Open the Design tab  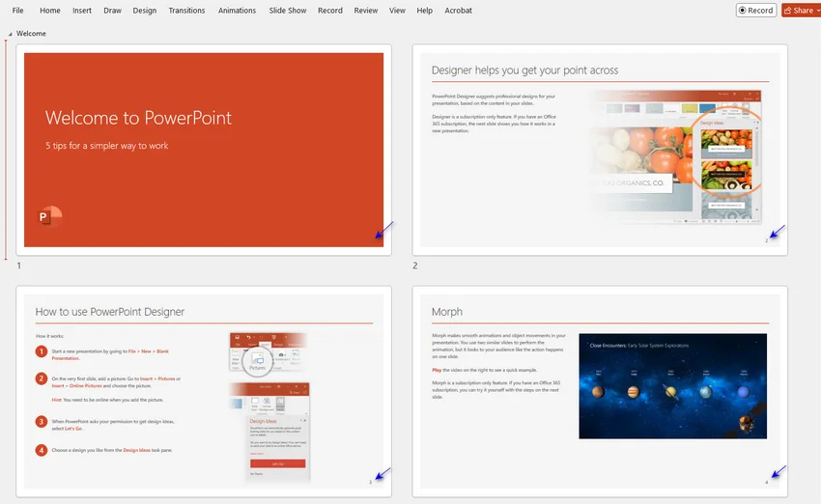(x=145, y=11)
